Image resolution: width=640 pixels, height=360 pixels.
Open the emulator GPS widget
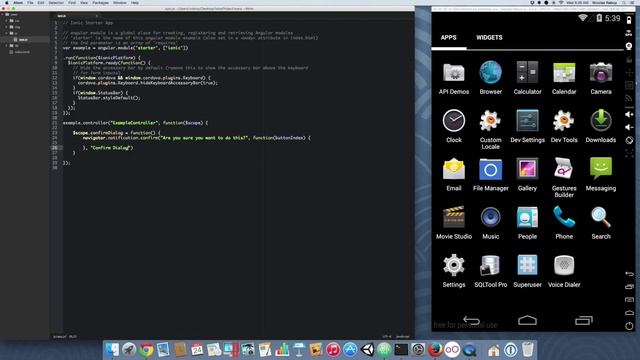pyautogui.click(x=629, y=33)
